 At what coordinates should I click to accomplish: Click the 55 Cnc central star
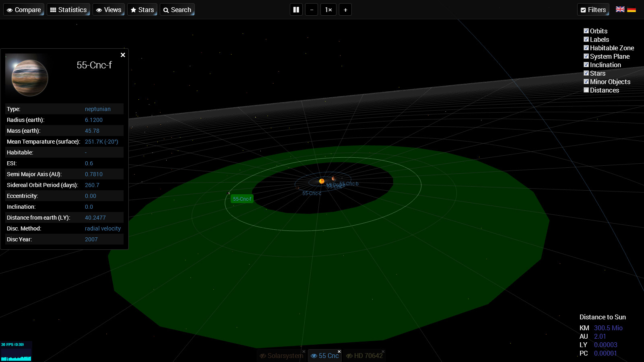coord(322,181)
